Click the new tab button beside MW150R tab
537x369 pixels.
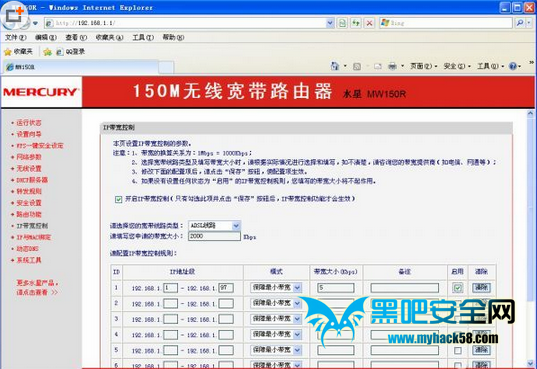(166, 67)
